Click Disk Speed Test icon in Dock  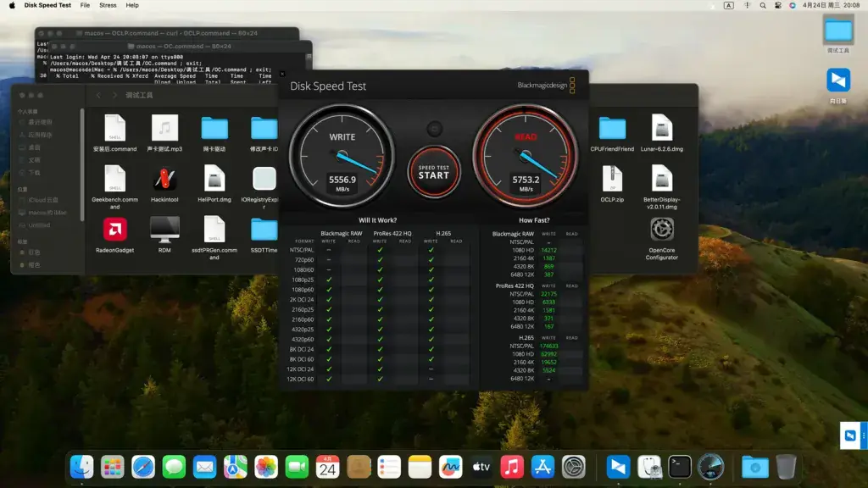(710, 467)
